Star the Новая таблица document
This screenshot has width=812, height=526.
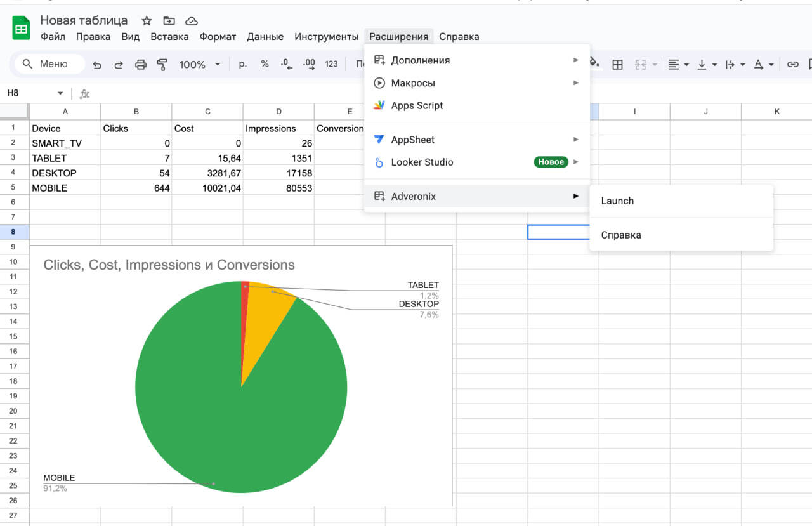pos(147,21)
